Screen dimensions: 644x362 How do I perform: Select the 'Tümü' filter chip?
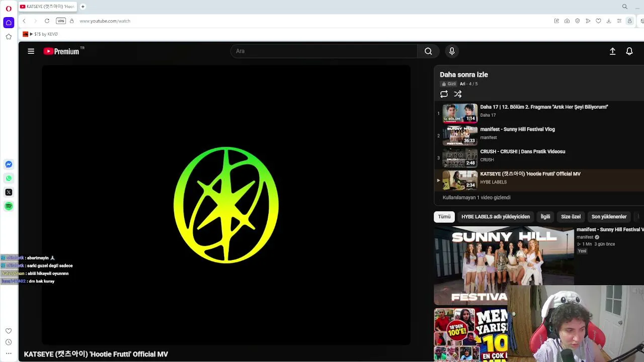444,217
